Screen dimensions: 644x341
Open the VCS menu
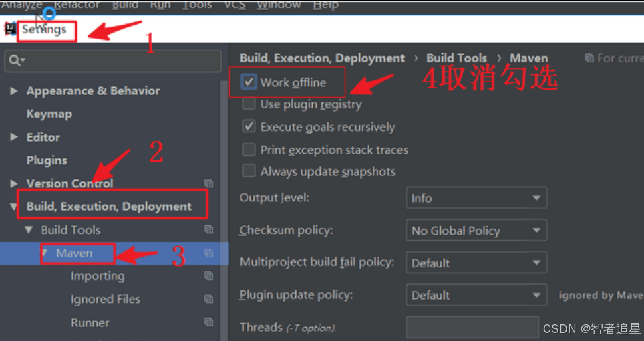pyautogui.click(x=234, y=5)
